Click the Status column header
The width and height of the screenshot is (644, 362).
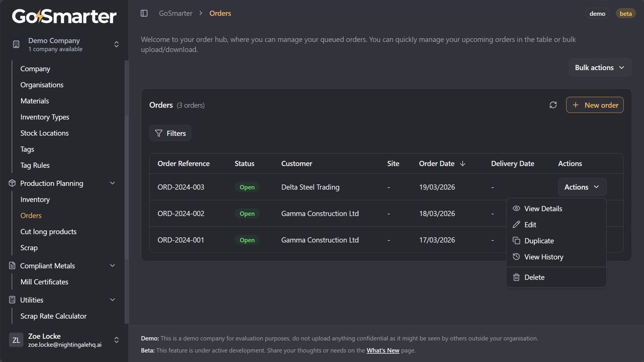click(x=244, y=163)
